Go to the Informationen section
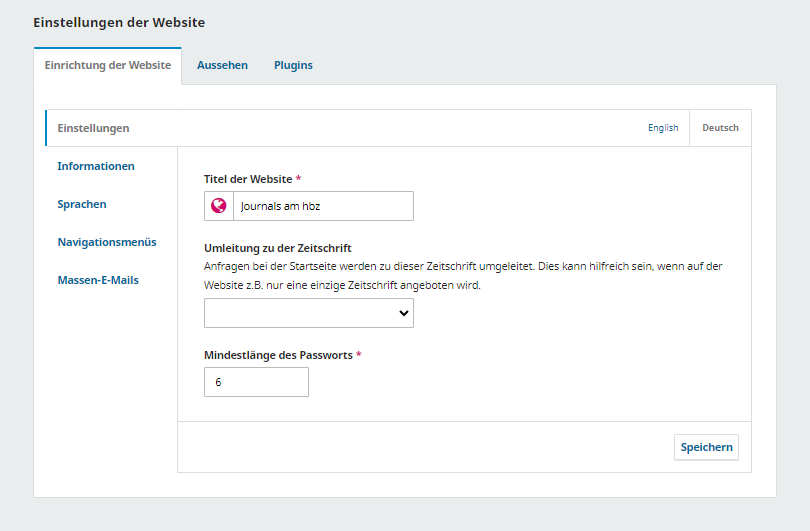This screenshot has width=810, height=531. tap(96, 166)
